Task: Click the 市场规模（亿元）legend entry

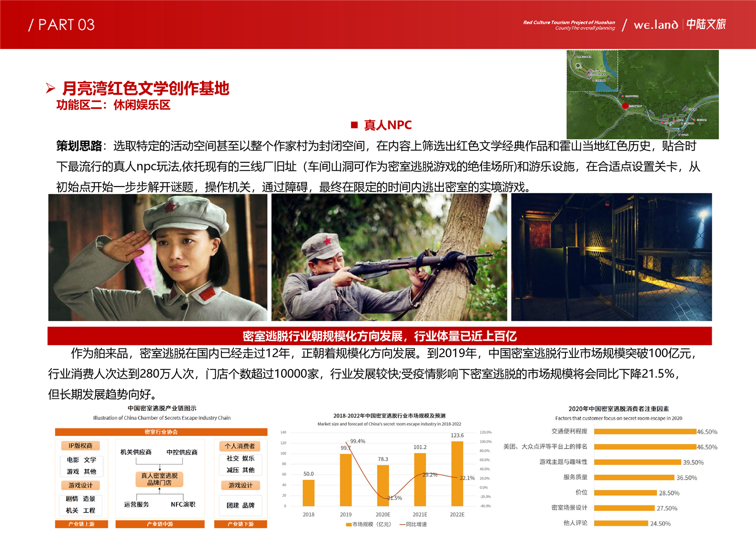Action: tap(368, 524)
